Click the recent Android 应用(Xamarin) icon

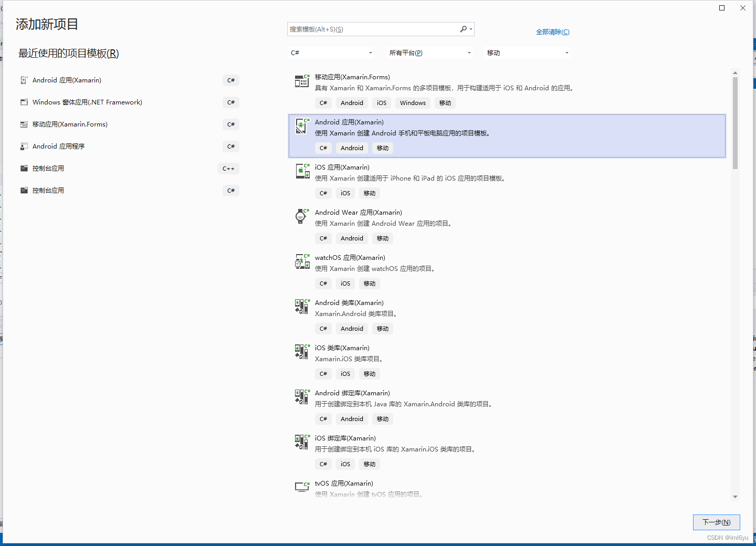[24, 80]
